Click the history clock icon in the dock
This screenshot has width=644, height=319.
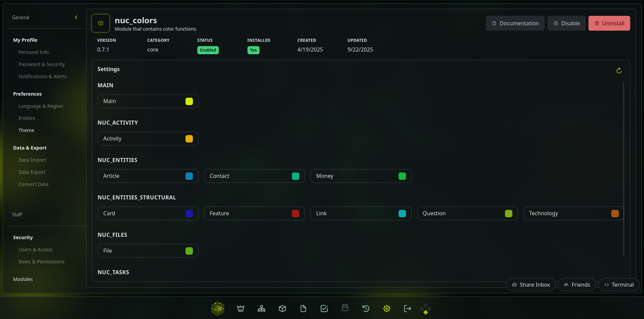tap(366, 308)
